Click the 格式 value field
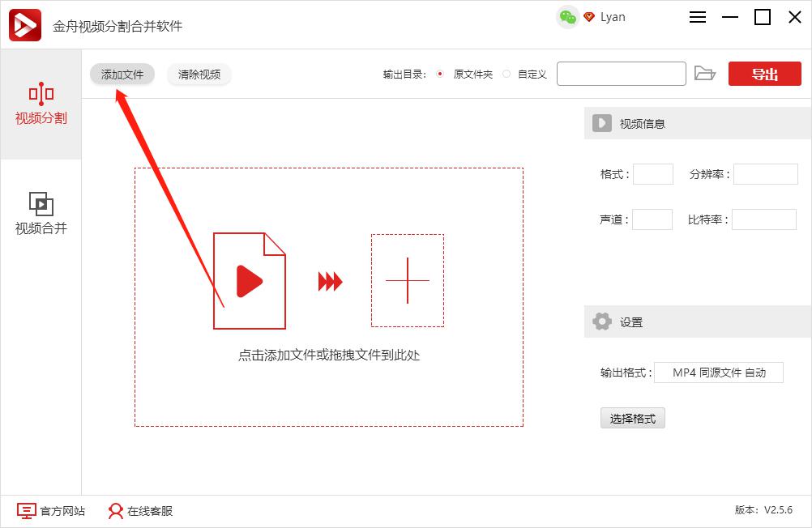The image size is (812, 528). (653, 174)
